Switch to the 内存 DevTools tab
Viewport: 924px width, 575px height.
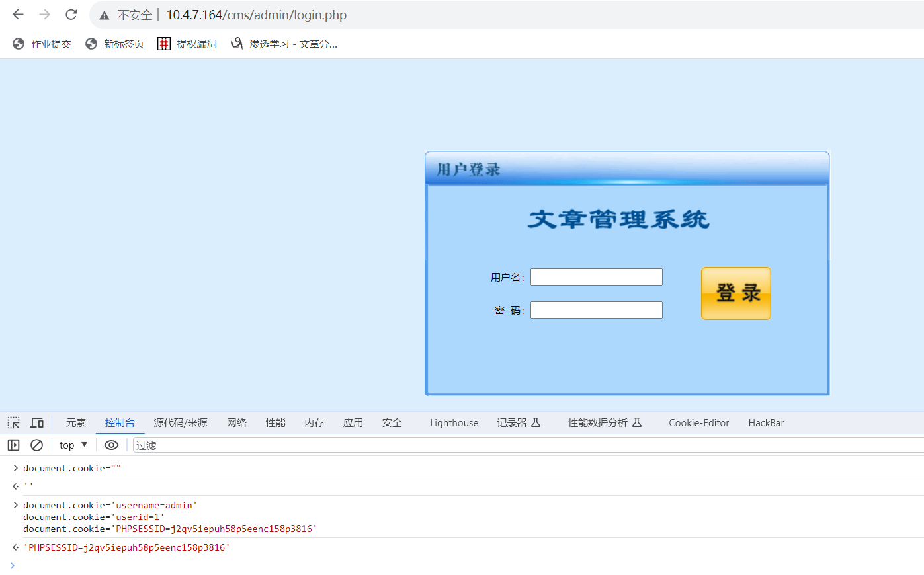314,423
